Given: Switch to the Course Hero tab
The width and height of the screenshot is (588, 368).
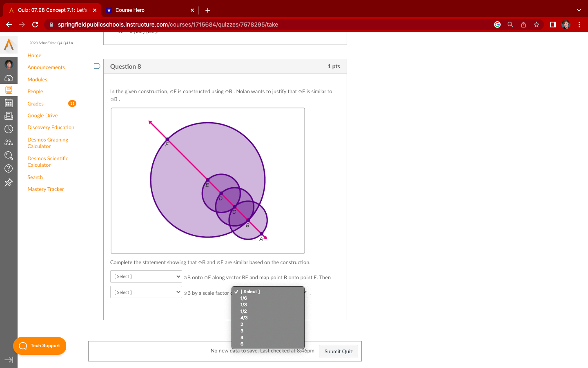Looking at the screenshot, I should [x=150, y=10].
